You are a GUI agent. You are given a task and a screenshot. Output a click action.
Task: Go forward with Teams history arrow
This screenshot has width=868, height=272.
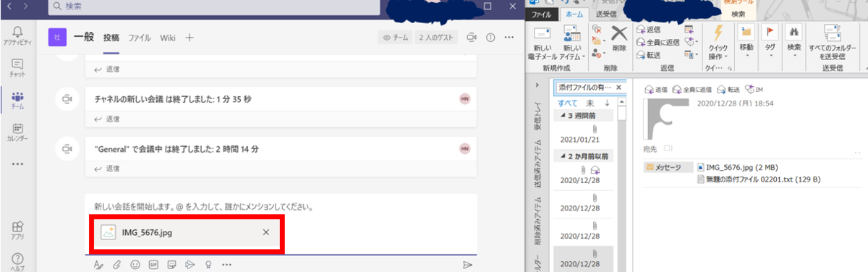point(26,6)
